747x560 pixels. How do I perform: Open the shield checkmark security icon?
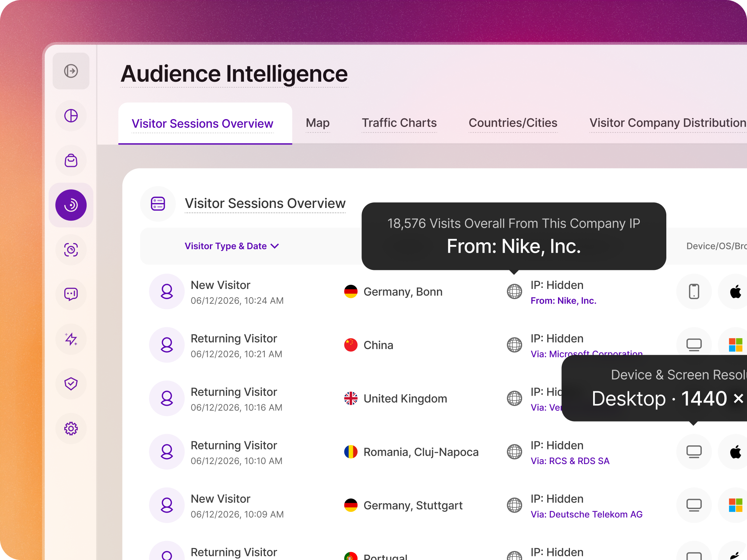tap(71, 384)
